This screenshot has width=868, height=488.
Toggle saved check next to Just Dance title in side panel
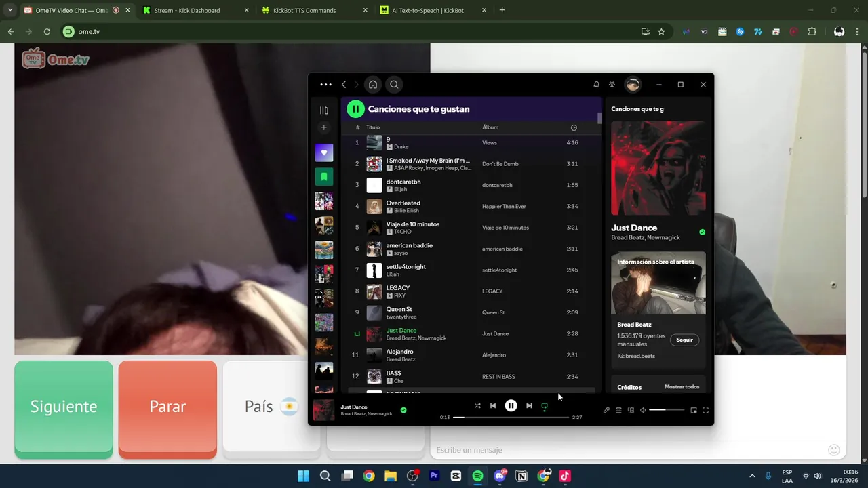(702, 232)
